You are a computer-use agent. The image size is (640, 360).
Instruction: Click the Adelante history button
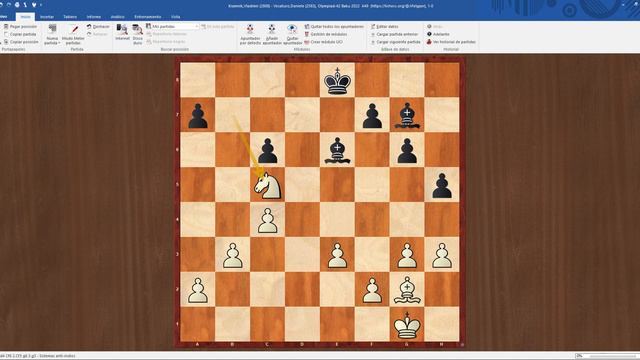point(438,34)
